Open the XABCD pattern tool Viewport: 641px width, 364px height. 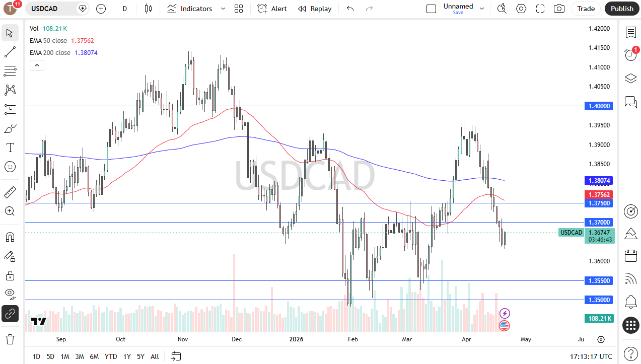10,90
